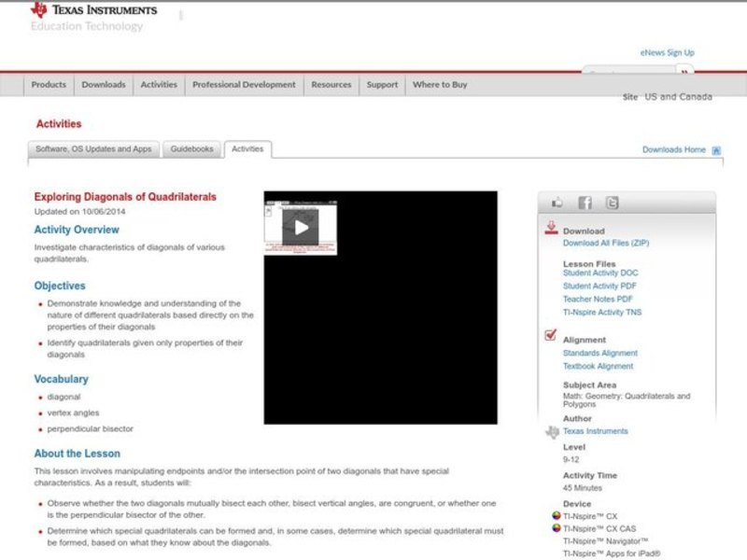Share the activity on Twitter
The height and width of the screenshot is (560, 747).
pyautogui.click(x=613, y=203)
